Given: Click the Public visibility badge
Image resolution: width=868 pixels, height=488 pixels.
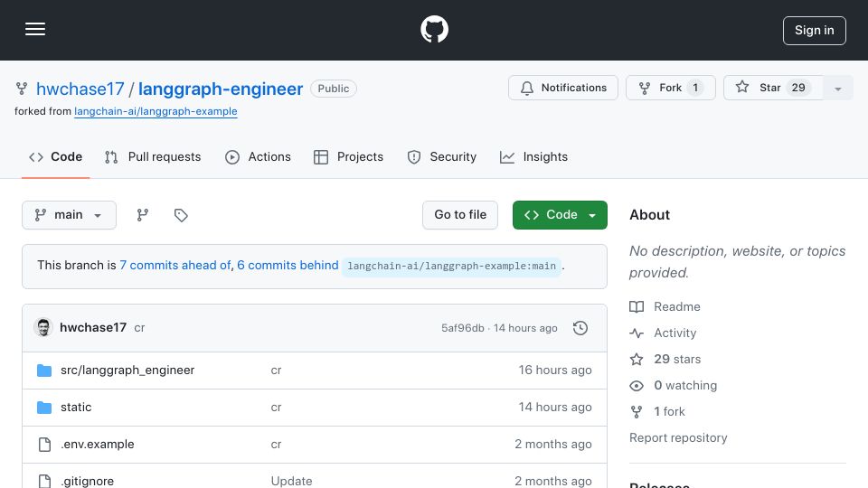Looking at the screenshot, I should tap(334, 89).
